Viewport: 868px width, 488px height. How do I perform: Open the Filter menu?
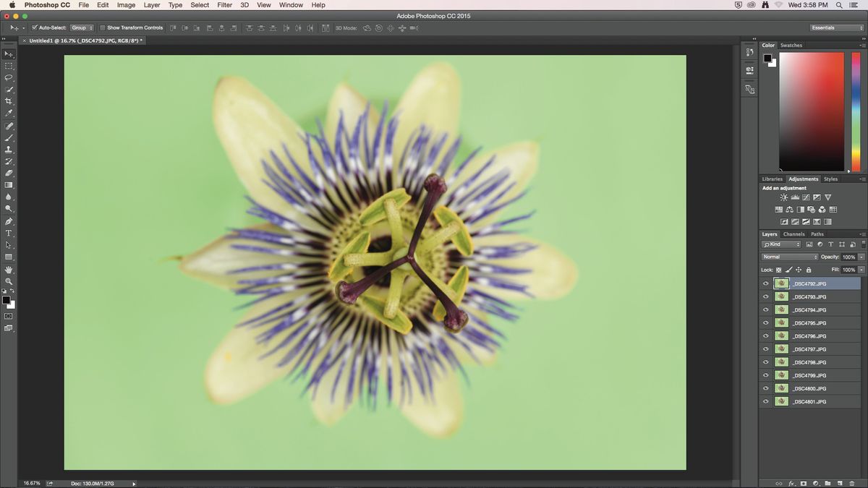(224, 5)
